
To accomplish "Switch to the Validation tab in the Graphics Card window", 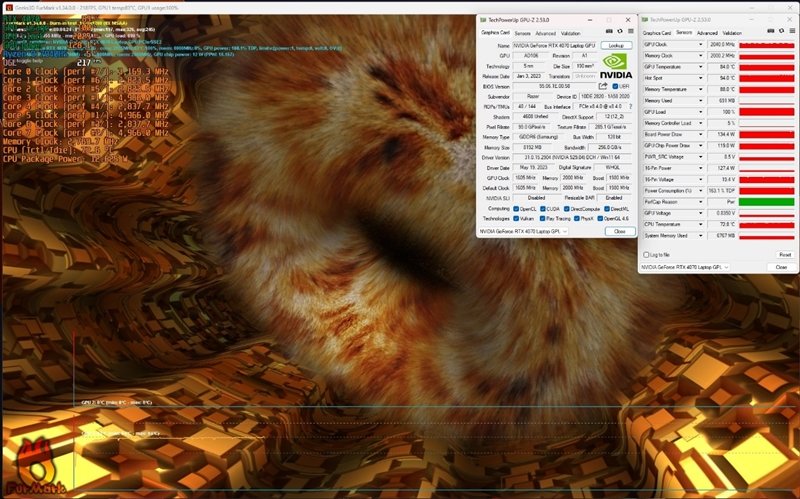I will [570, 33].
